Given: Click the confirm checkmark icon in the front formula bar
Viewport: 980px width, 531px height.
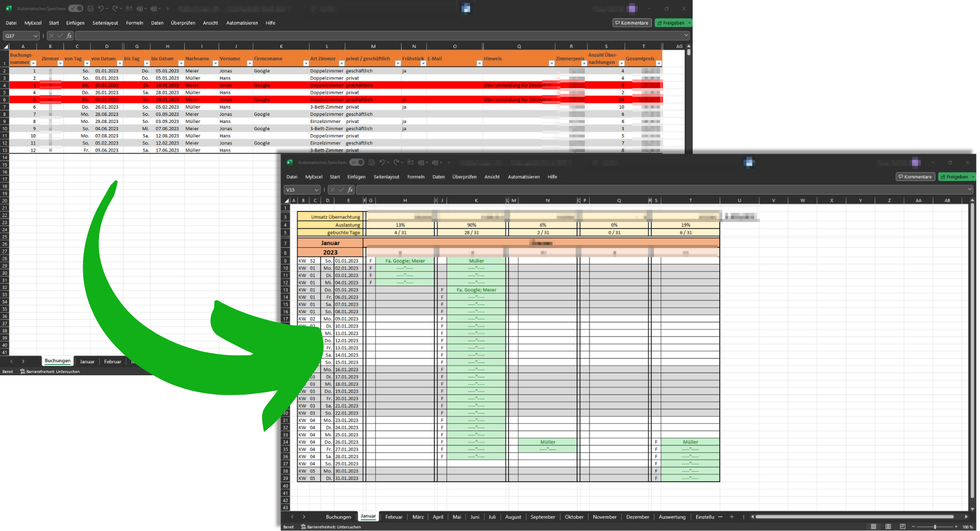Looking at the screenshot, I should (341, 189).
